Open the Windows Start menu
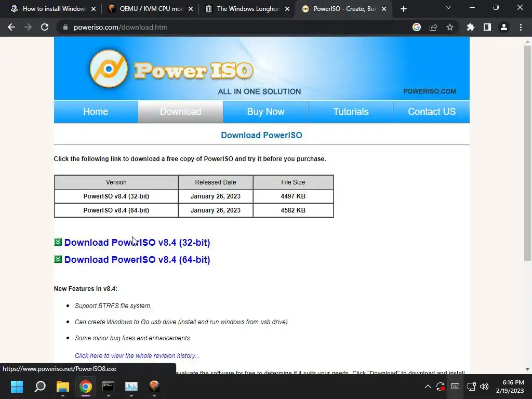Viewport: 532px width, 399px height. [x=17, y=387]
